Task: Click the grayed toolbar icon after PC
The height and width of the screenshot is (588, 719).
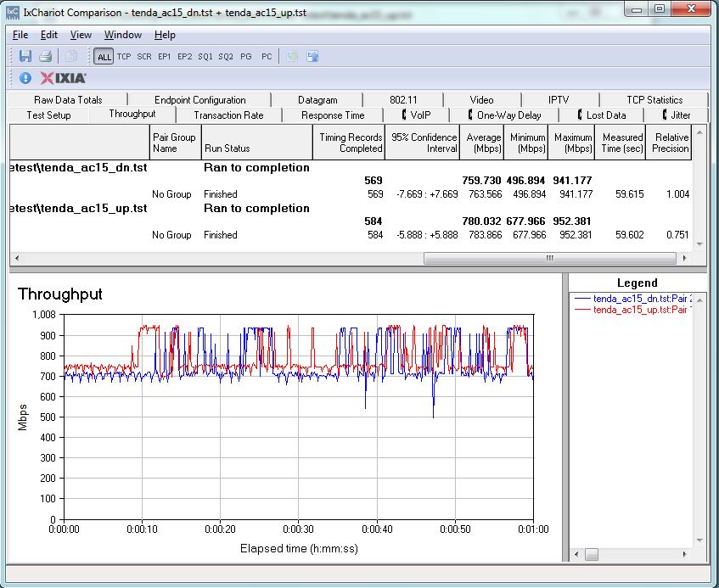Action: coord(293,56)
